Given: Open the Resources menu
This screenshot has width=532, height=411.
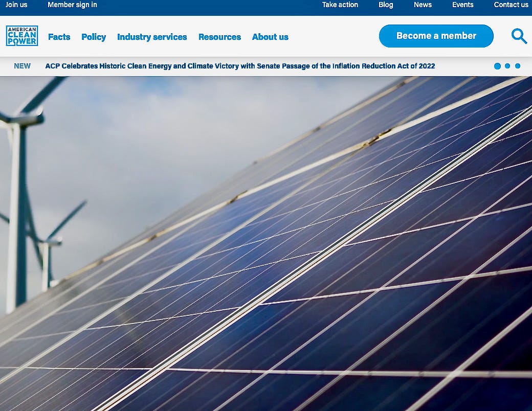Looking at the screenshot, I should point(219,37).
